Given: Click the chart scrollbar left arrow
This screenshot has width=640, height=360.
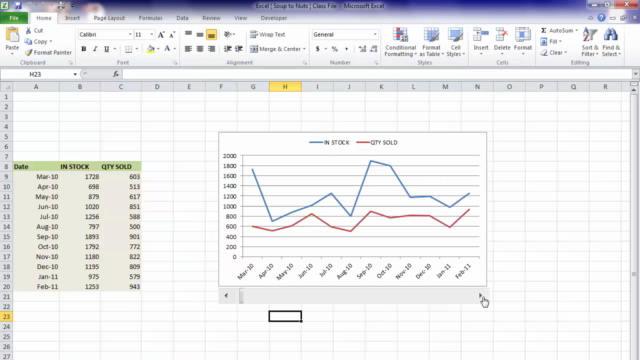Looking at the screenshot, I should point(226,296).
